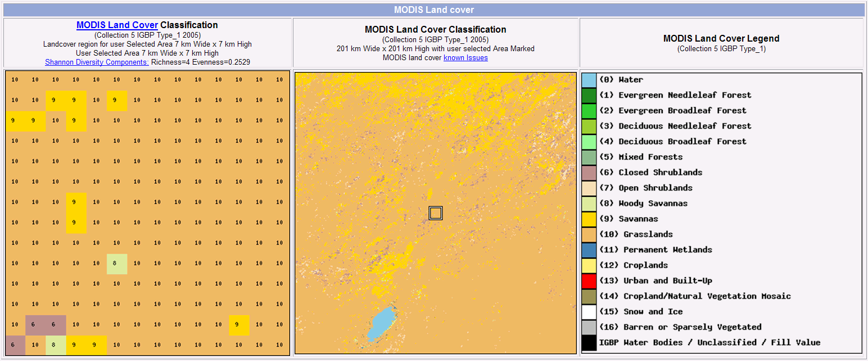The image size is (868, 361).
Task: Open Shannon Diversity Components link
Action: [97, 62]
